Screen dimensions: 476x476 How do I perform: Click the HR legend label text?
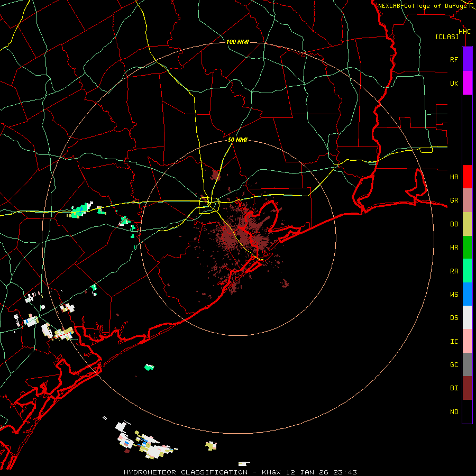tap(454, 248)
